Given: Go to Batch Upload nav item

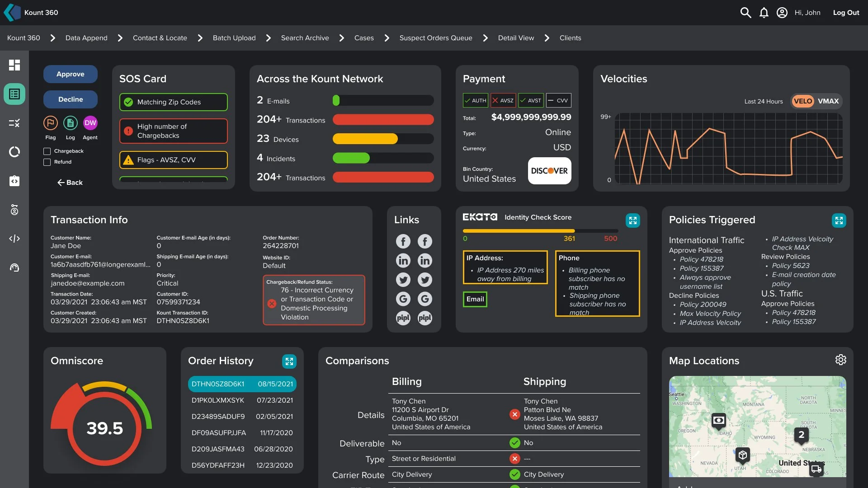Looking at the screenshot, I should 234,38.
